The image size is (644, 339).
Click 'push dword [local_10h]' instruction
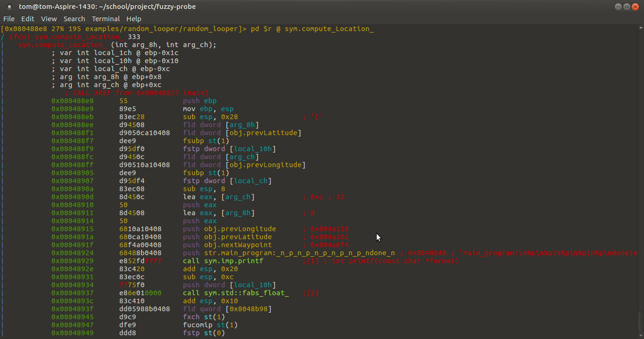click(x=230, y=285)
